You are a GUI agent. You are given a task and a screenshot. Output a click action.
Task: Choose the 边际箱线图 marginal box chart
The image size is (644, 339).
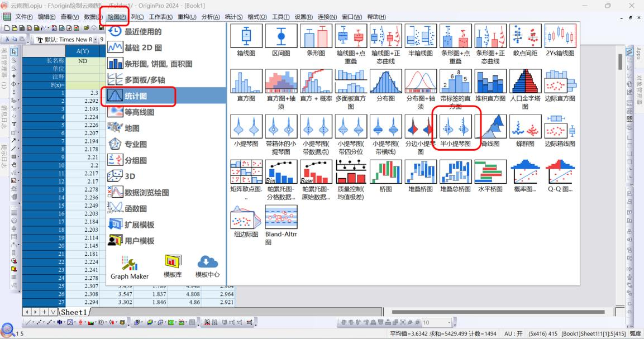click(560, 131)
